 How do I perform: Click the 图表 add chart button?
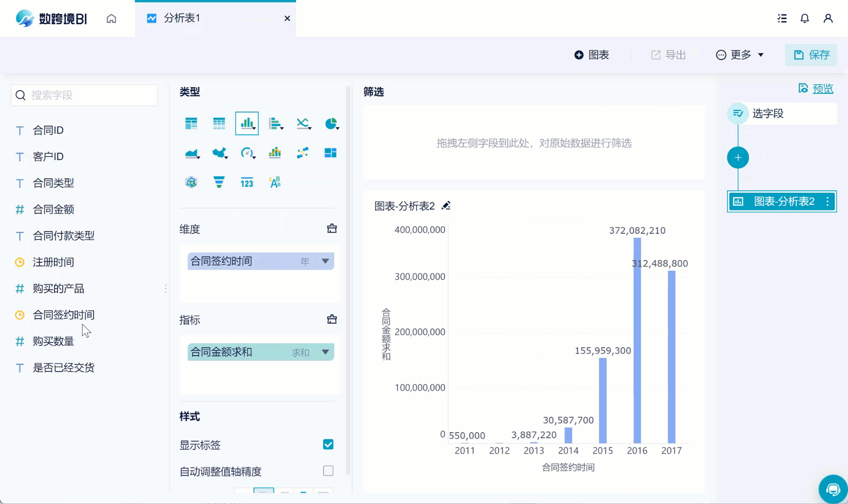coord(592,55)
